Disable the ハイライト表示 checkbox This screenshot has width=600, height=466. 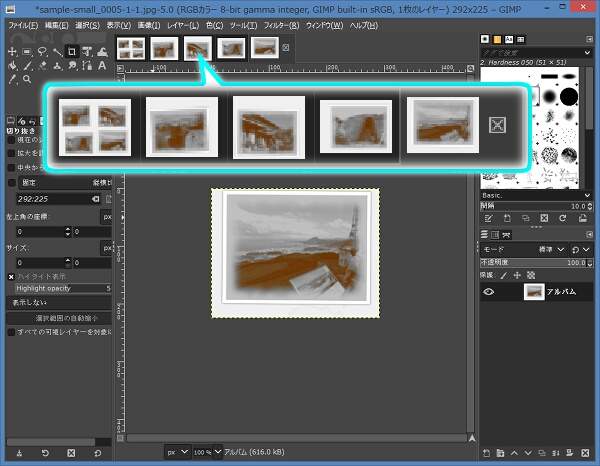(12, 276)
